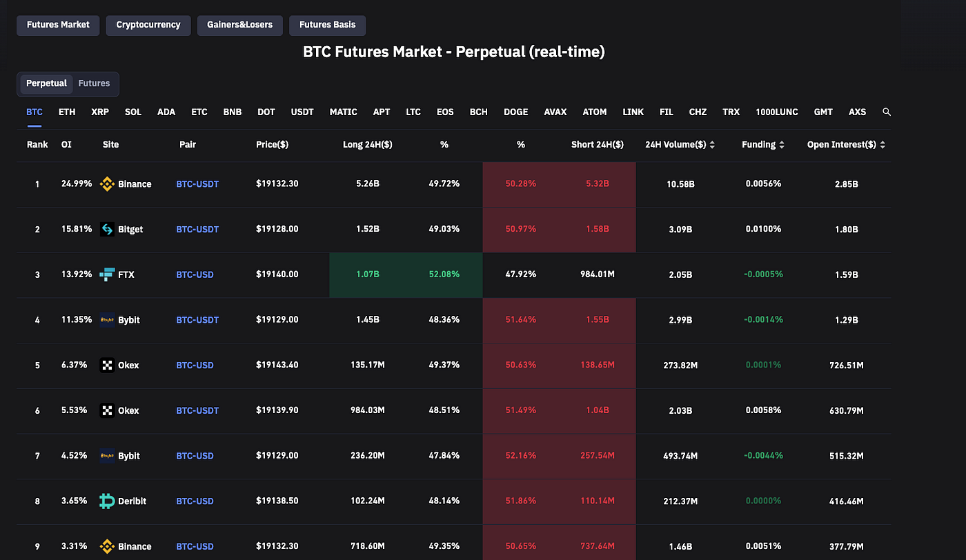Click the 2.85B open interest value
Viewport: 966px width, 560px height.
pyautogui.click(x=846, y=184)
